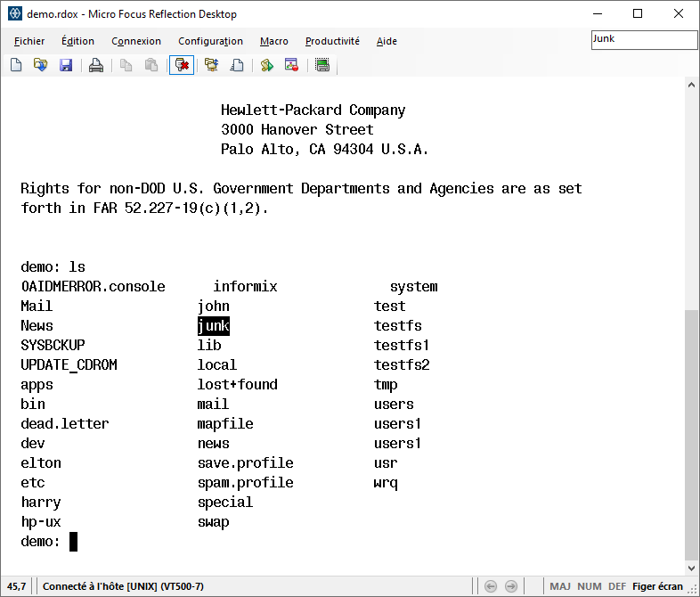Open the Macro menu
The image size is (700, 597).
(274, 41)
